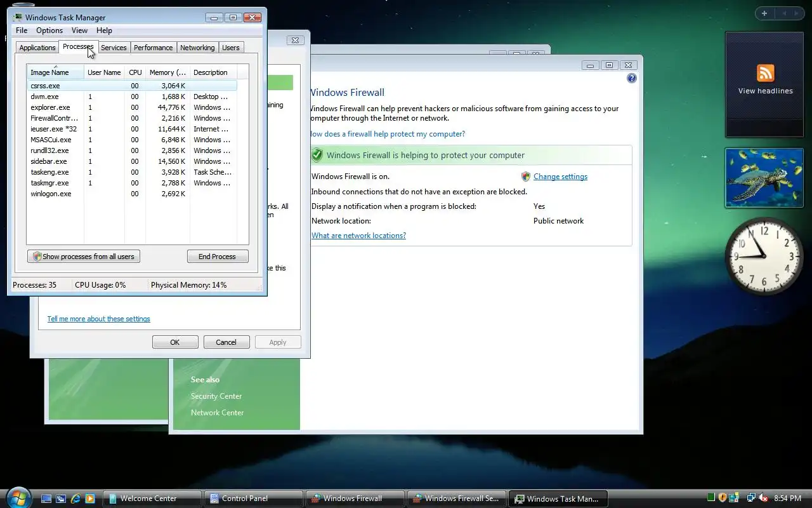Image resolution: width=812 pixels, height=508 pixels.
Task: Open the File menu in Task Manager
Action: pos(22,30)
